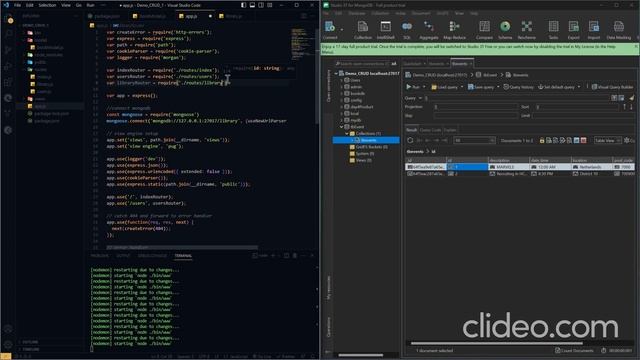Click the green Schema icon
640x360 pixels.
505,27
